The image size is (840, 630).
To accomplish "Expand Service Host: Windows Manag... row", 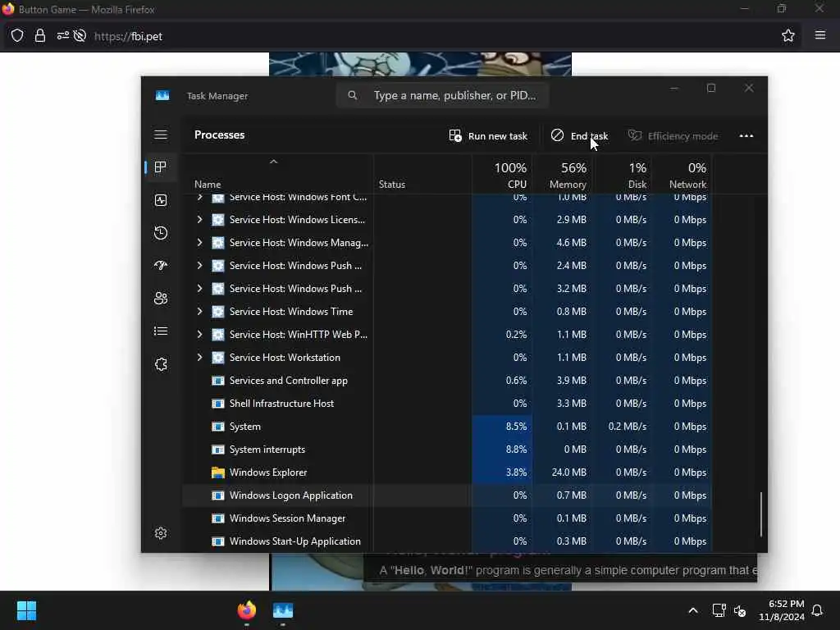I will 199,243.
